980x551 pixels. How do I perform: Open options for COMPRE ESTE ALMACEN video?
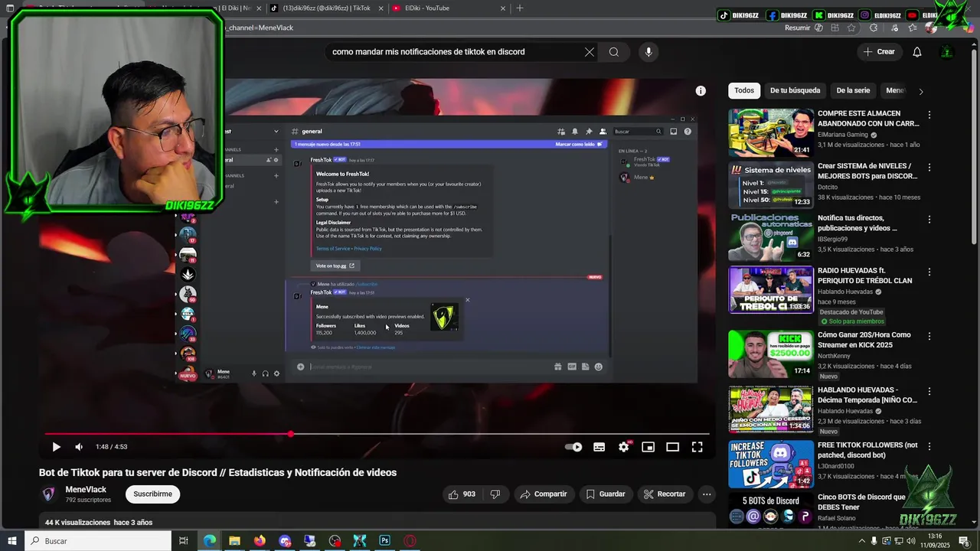(x=929, y=115)
